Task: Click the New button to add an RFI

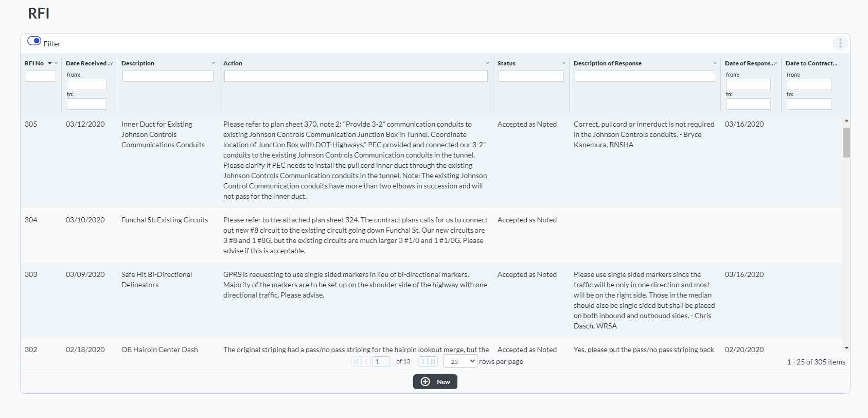Action: [x=435, y=382]
